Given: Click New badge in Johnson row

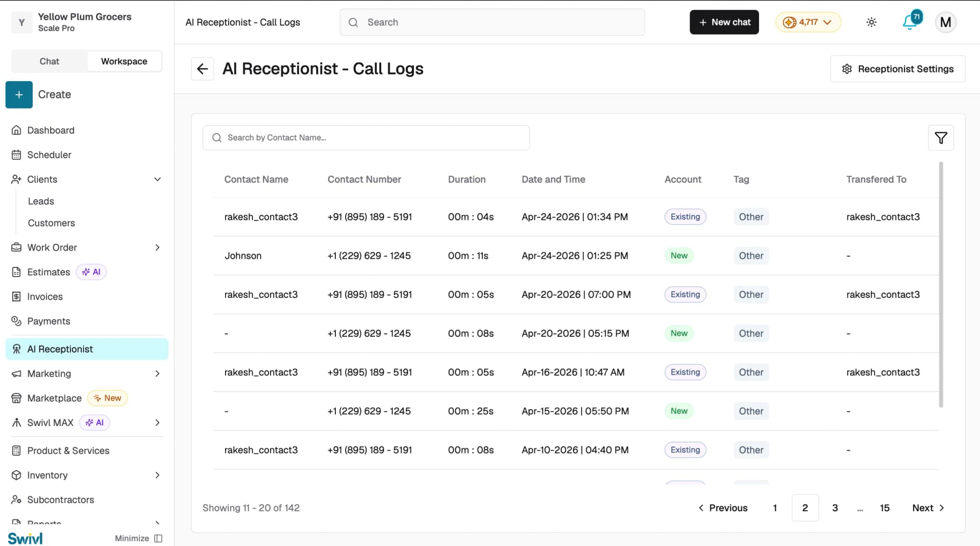Looking at the screenshot, I should (679, 256).
